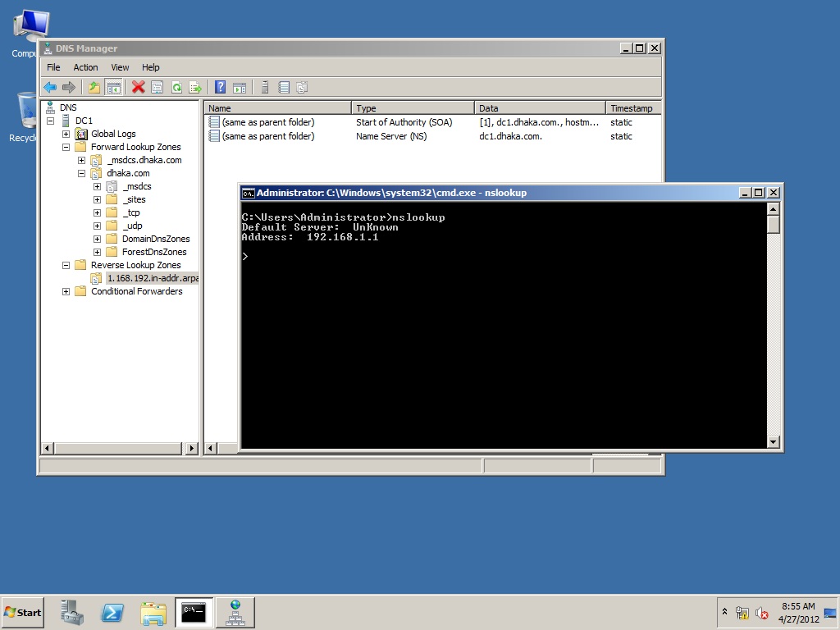The image size is (840, 630).
Task: Click the red X Delete toolbar icon
Action: [138, 87]
